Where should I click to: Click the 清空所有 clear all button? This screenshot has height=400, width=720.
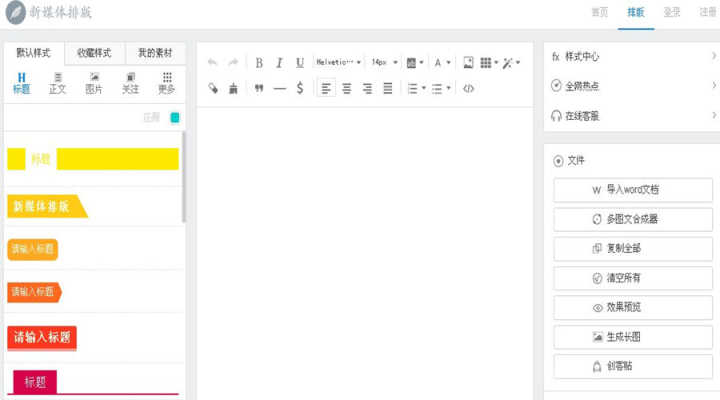coord(633,278)
